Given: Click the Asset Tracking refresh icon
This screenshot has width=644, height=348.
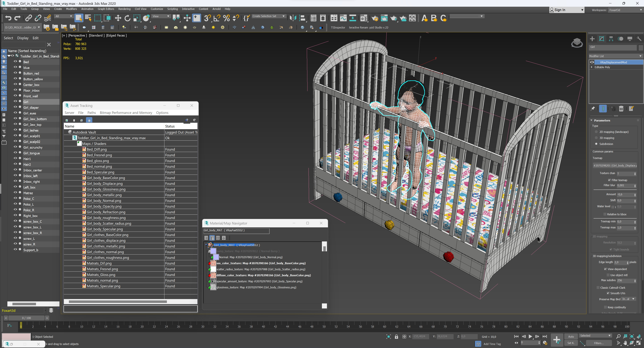Looking at the screenshot, I should tap(67, 120).
